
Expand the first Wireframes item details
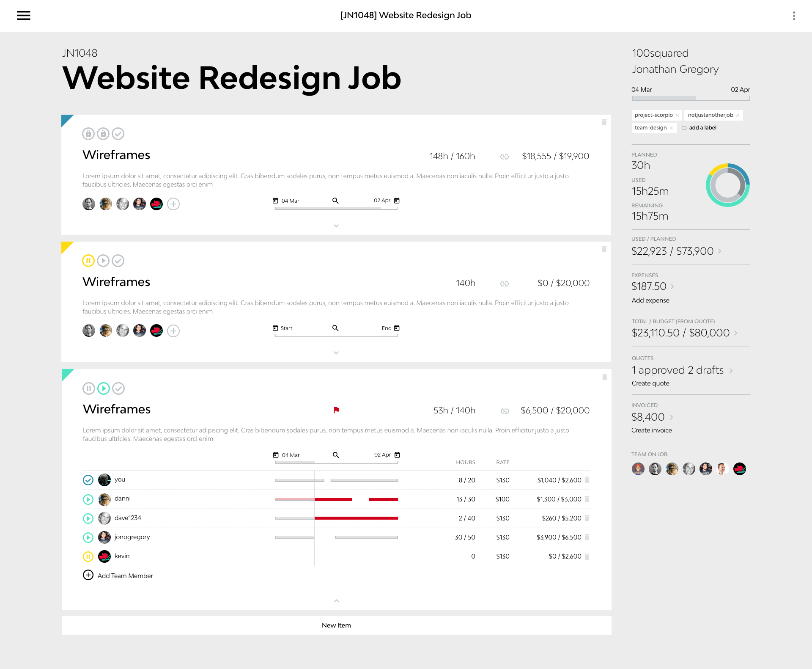pos(336,226)
